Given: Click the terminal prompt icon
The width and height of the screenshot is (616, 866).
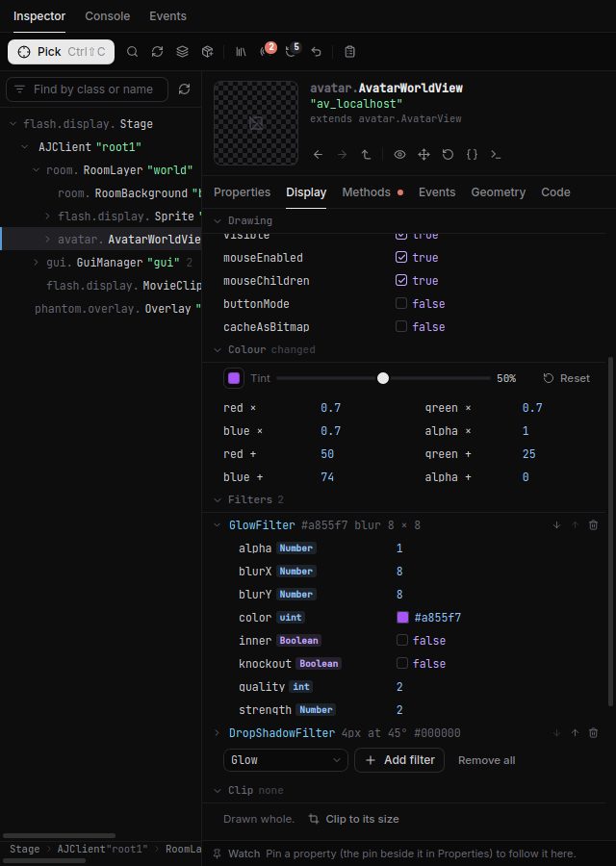Looking at the screenshot, I should [496, 155].
